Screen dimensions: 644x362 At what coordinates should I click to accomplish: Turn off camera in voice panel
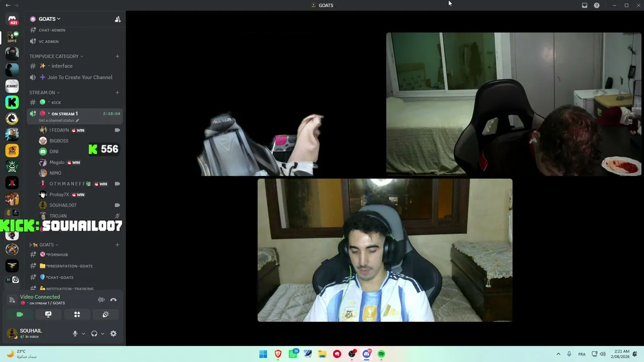pyautogui.click(x=20, y=314)
